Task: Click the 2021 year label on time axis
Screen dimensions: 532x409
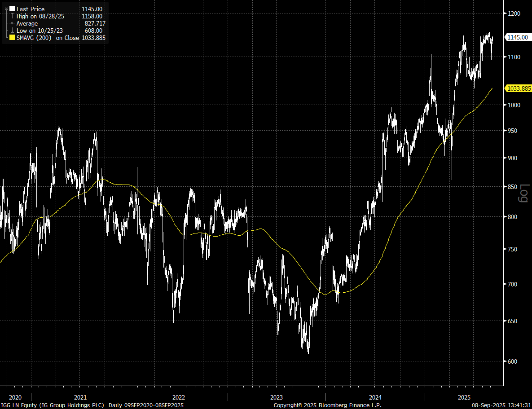Action: pyautogui.click(x=80, y=397)
